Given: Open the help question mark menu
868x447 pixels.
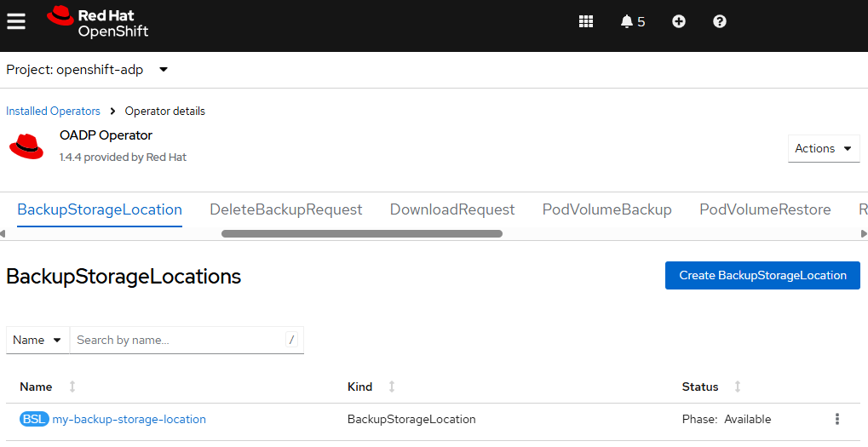Looking at the screenshot, I should point(720,21).
